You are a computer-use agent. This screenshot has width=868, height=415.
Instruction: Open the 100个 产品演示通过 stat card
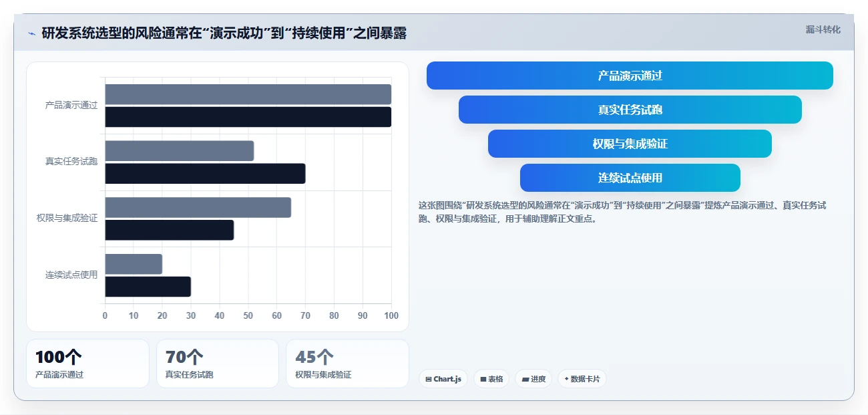tap(87, 364)
